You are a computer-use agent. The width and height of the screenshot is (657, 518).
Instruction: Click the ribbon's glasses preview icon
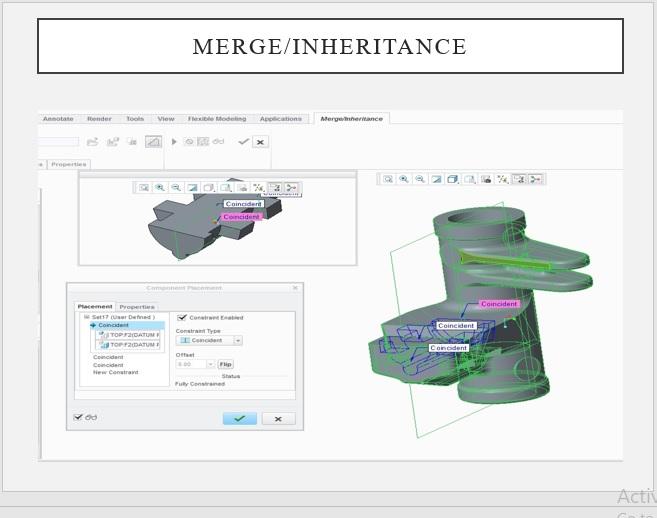[218, 142]
